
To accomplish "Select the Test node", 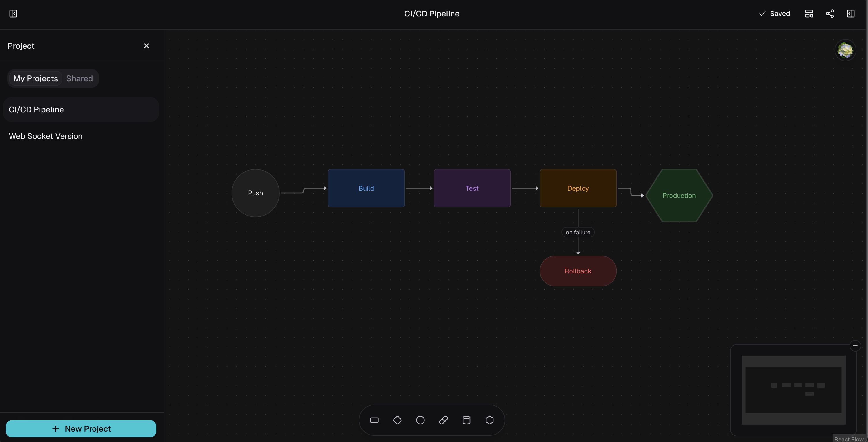I will tap(472, 188).
